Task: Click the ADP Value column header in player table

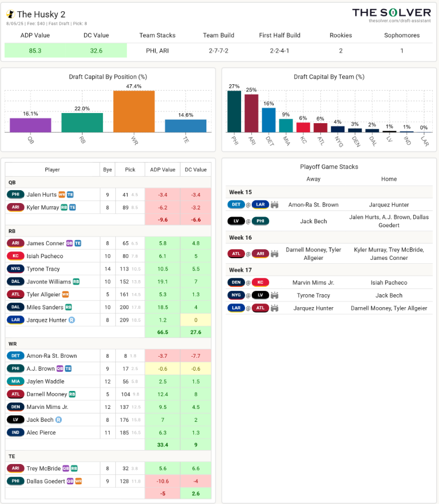Action: tap(162, 170)
